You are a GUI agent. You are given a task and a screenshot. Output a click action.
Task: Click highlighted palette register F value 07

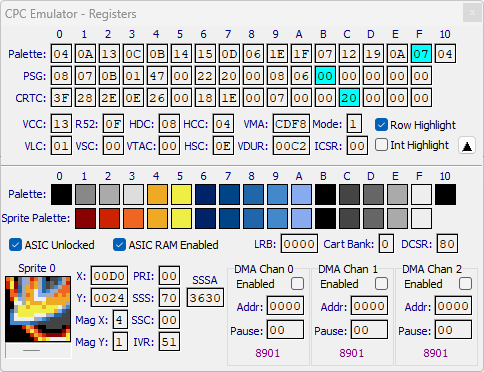click(x=421, y=54)
